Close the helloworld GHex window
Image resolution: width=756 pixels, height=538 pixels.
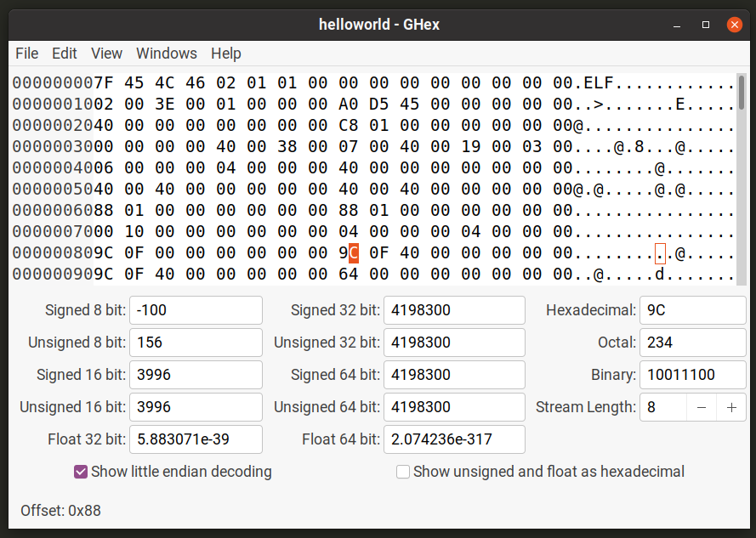tap(733, 25)
